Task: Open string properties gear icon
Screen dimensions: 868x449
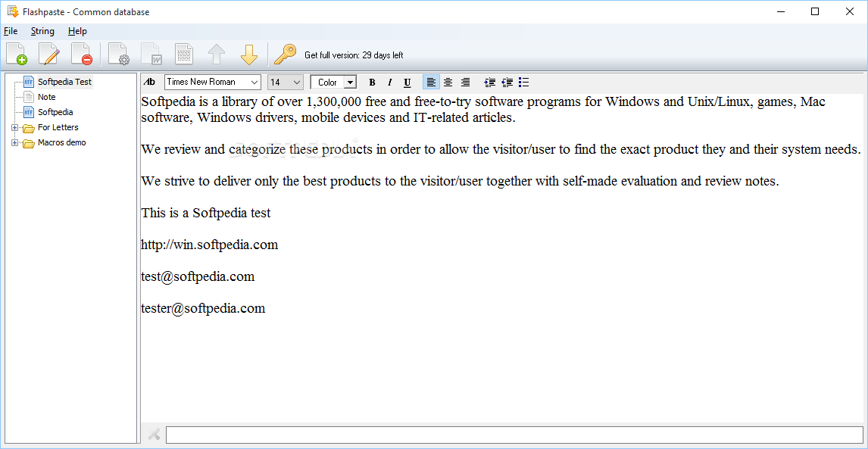Action: 118,55
